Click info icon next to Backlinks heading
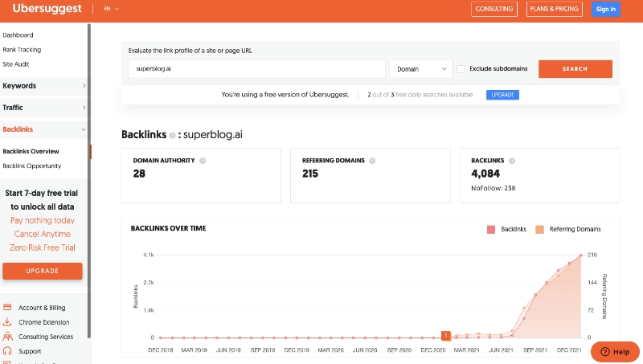643x364 pixels. point(173,135)
